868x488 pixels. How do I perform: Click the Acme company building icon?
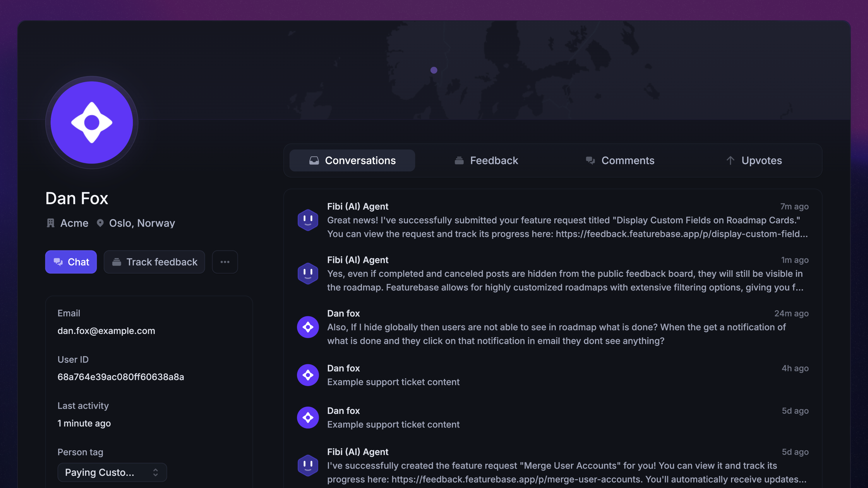pos(51,223)
